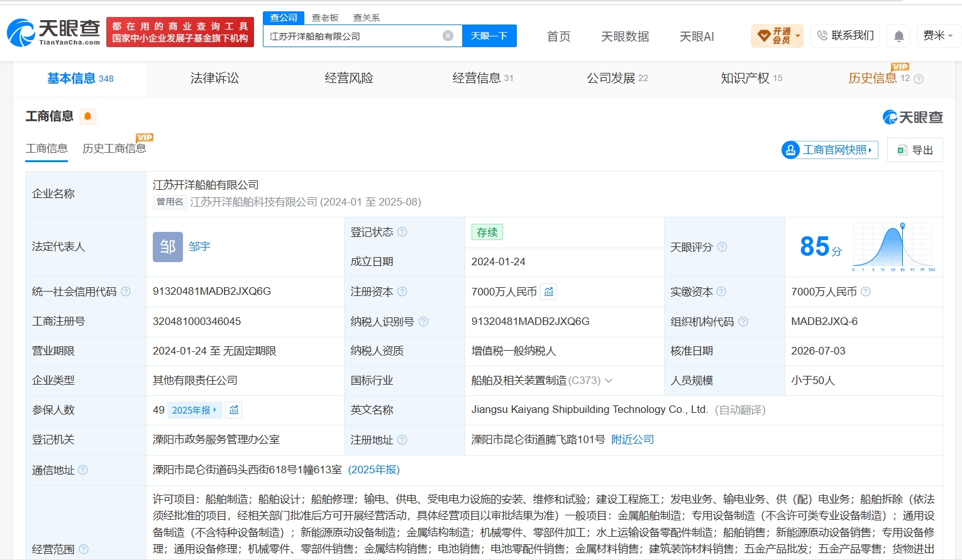Click the TianYanCha logo

pyautogui.click(x=53, y=32)
